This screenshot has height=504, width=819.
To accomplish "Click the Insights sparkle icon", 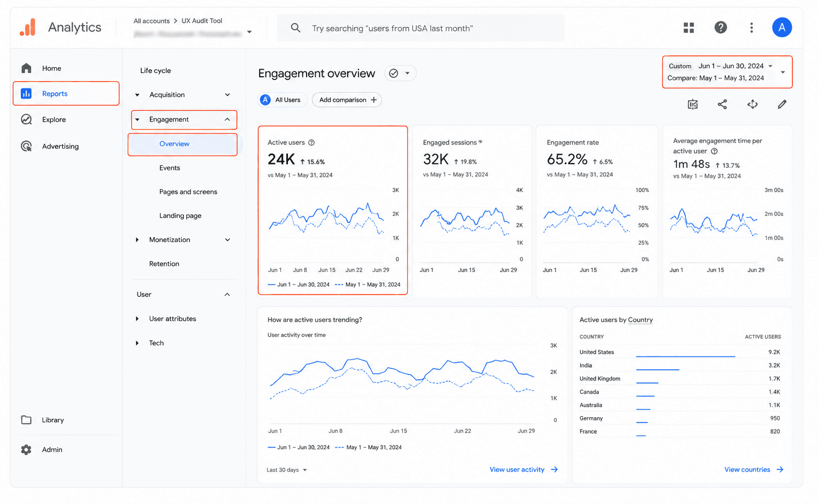I will pos(752,104).
